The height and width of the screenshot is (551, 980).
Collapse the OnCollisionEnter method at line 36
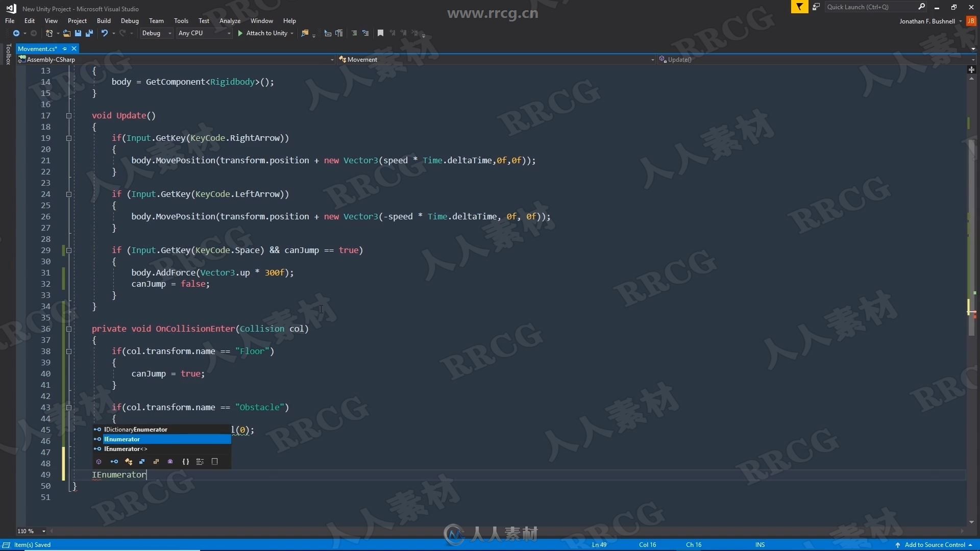tap(69, 329)
